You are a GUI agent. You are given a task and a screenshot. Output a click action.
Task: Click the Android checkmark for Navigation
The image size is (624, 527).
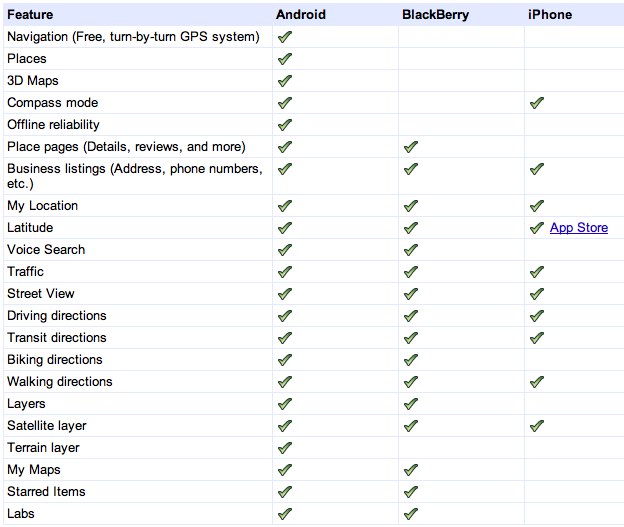click(x=285, y=37)
